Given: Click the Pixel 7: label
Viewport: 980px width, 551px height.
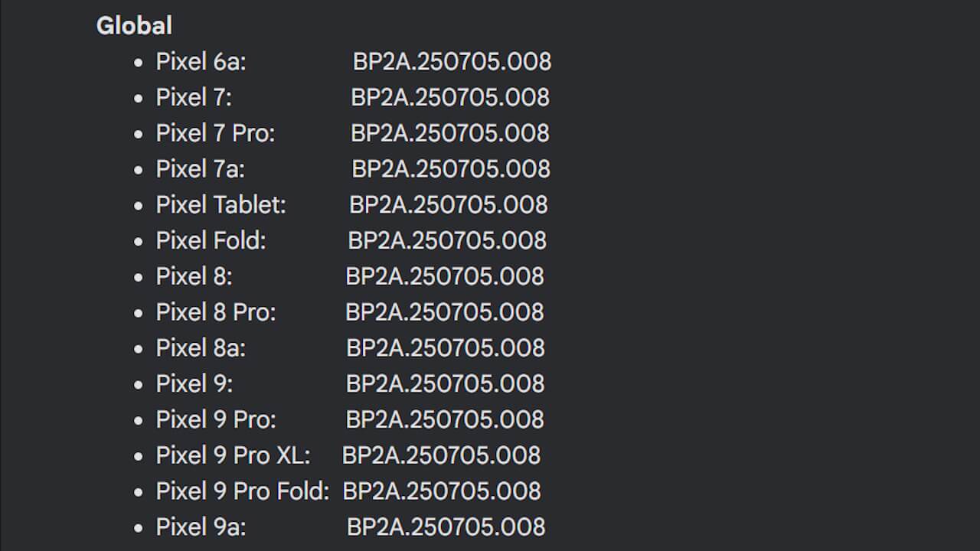Looking at the screenshot, I should (194, 97).
